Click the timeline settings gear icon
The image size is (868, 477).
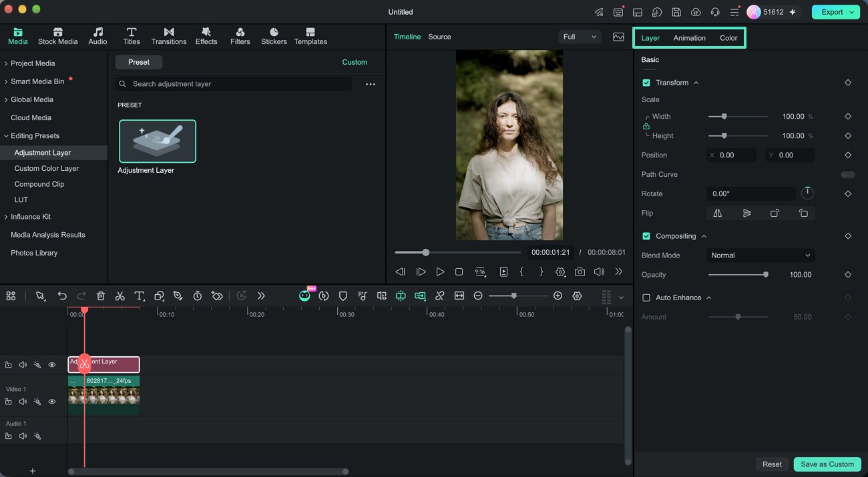[x=578, y=296]
